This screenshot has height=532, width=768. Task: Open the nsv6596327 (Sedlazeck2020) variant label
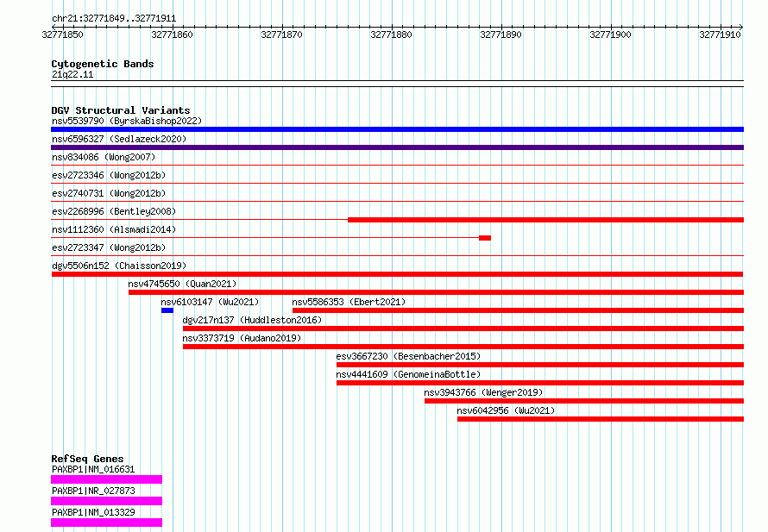click(x=119, y=139)
